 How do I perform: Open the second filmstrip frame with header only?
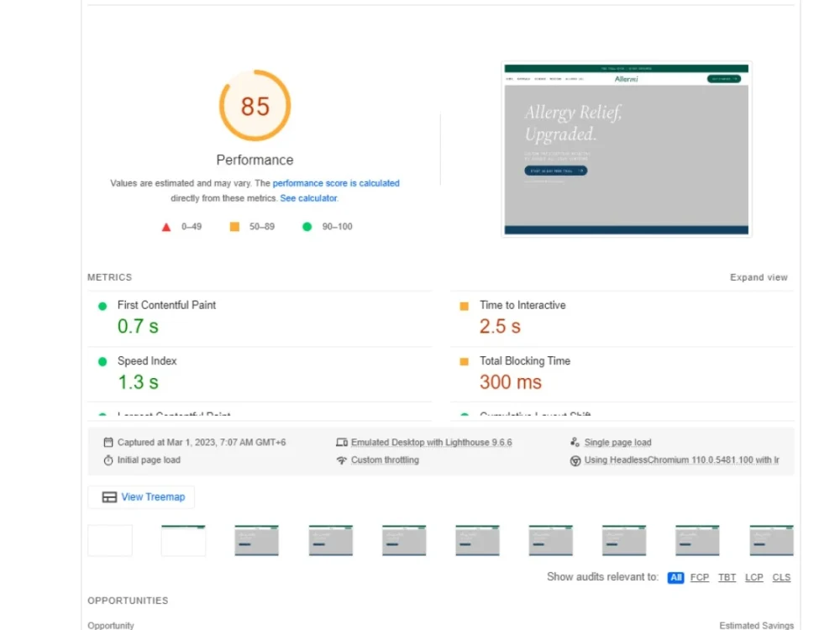[183, 540]
